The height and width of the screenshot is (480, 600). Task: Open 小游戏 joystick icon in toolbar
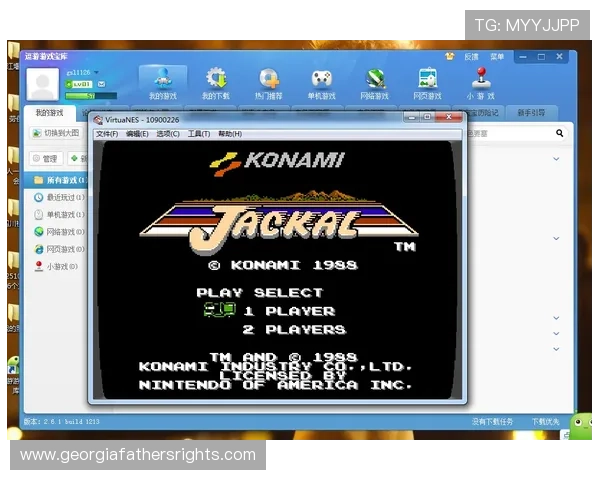pos(481,83)
